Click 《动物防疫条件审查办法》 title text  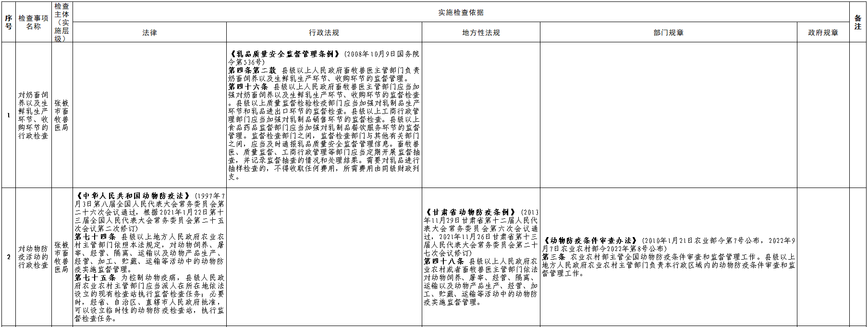591,240
